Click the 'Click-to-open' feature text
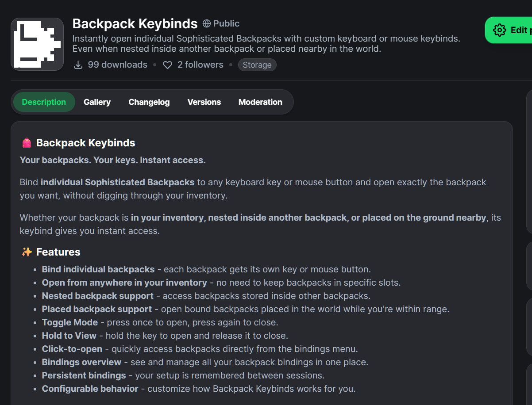This screenshot has width=532, height=405. 72,349
